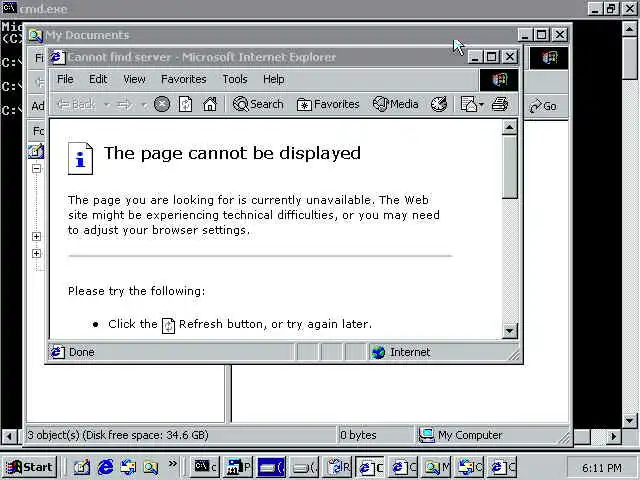Open the File menu in Internet Explorer
Screen dimensions: 640x480
click(65, 79)
